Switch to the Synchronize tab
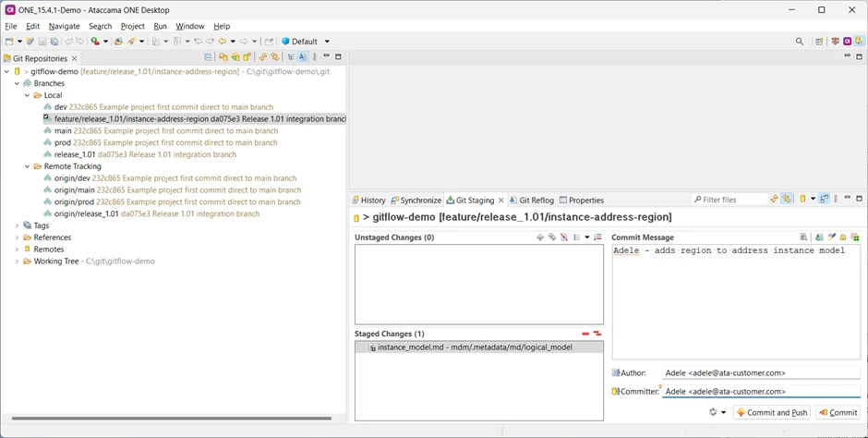 coord(416,200)
